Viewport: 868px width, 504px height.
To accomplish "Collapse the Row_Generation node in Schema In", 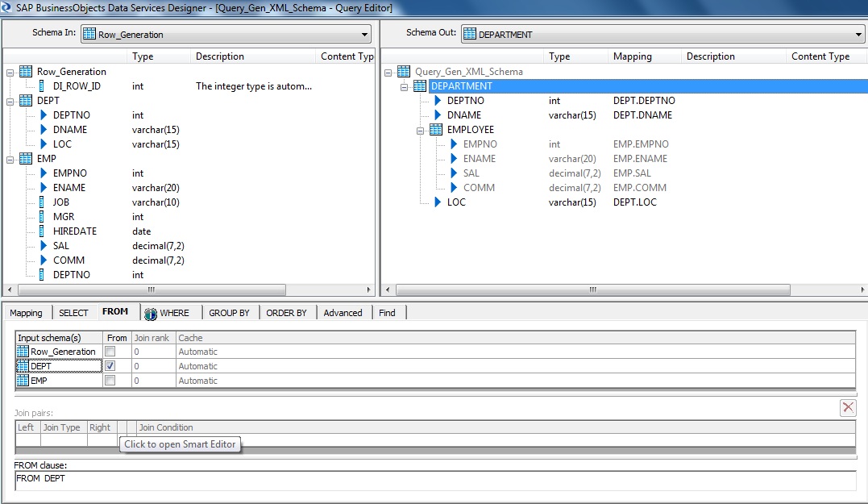I will (10, 73).
